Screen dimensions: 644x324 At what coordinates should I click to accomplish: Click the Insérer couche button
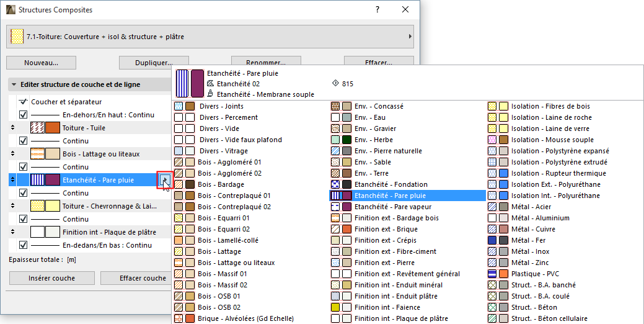[51, 278]
